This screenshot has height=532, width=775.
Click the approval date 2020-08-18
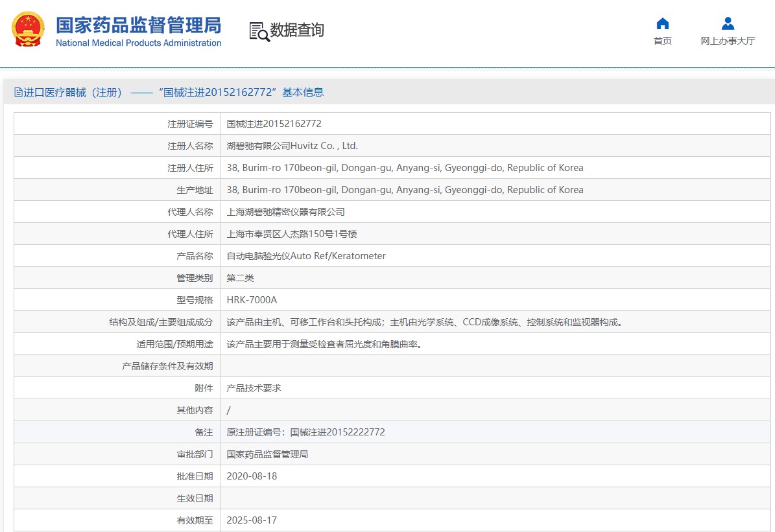point(252,476)
